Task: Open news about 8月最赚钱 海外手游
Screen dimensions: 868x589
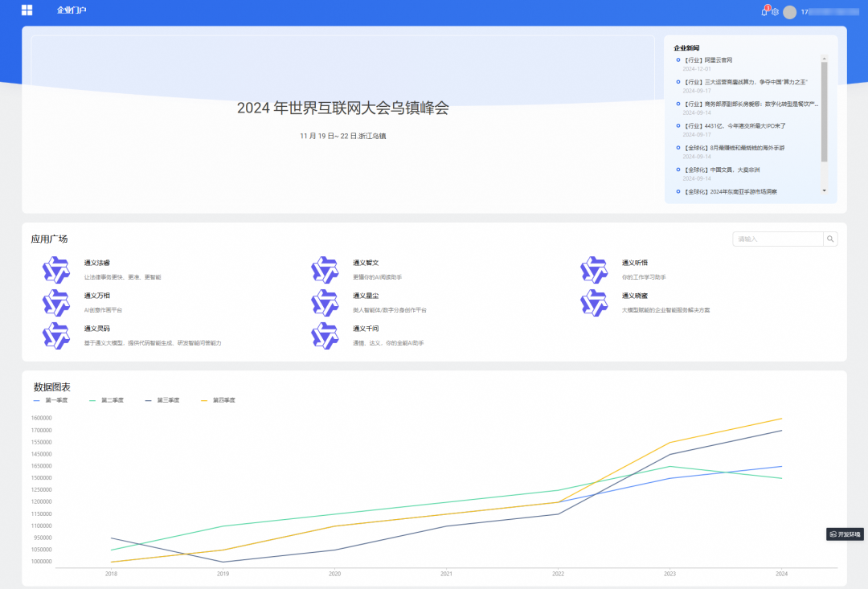Action: point(734,148)
